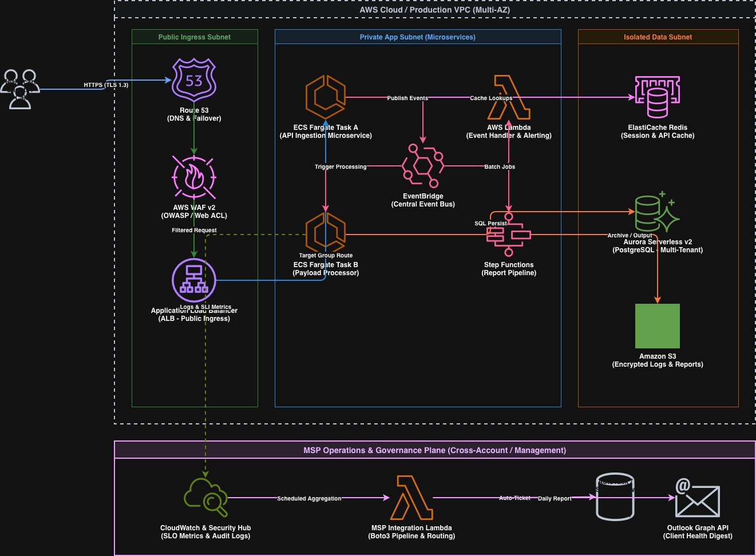The width and height of the screenshot is (756, 556).
Task: Click the CloudWatch & Security Hub caption
Action: [205, 532]
